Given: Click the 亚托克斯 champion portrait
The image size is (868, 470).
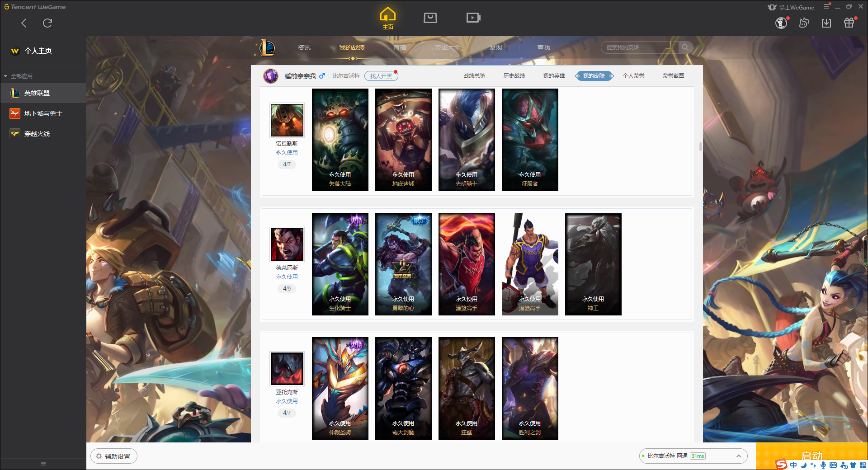Looking at the screenshot, I should click(287, 368).
